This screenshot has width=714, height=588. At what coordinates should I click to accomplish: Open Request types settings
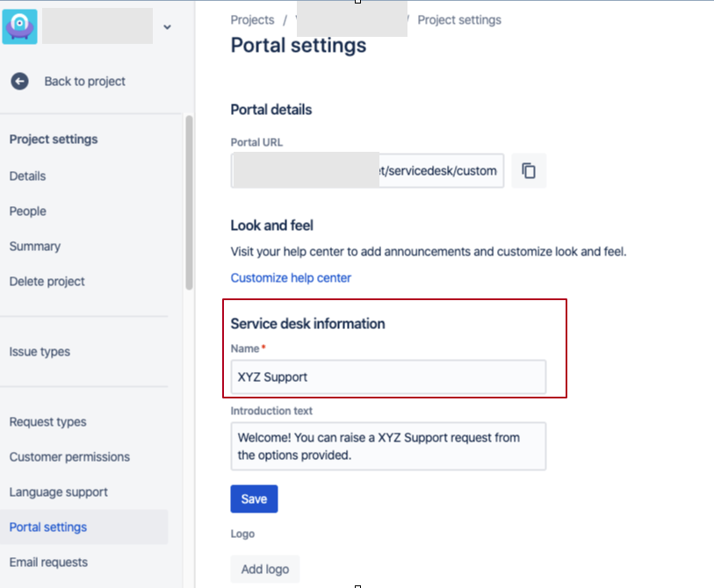[47, 422]
